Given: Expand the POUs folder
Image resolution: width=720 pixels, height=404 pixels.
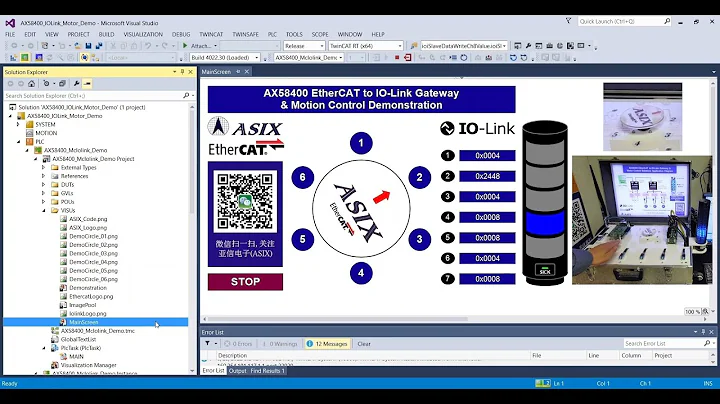Looking at the screenshot, I should pyautogui.click(x=44, y=202).
